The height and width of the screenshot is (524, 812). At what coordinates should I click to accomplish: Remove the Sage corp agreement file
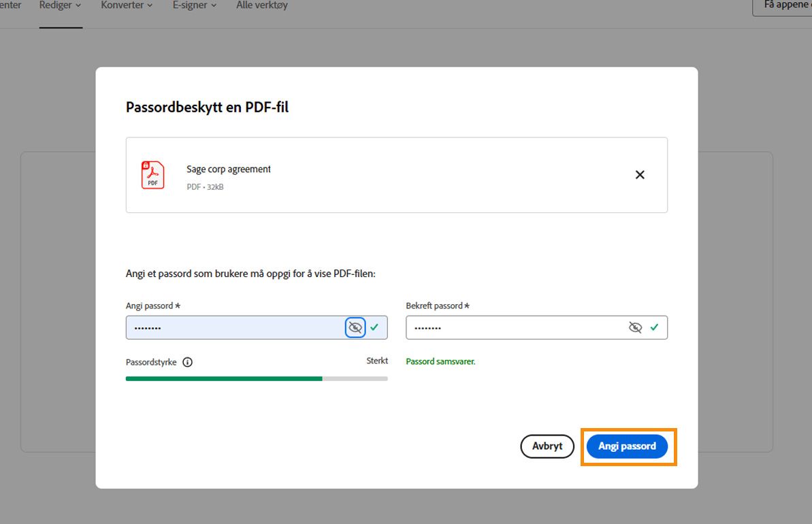pyautogui.click(x=640, y=175)
